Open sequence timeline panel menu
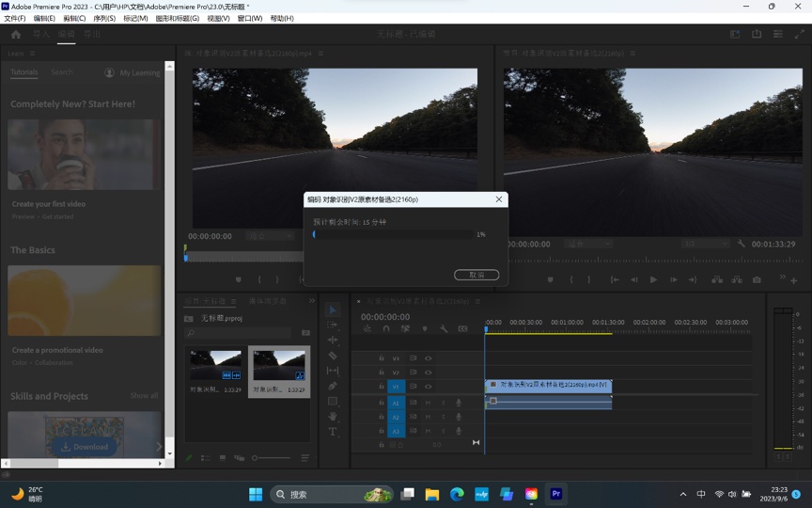The image size is (812, 508). (477, 301)
